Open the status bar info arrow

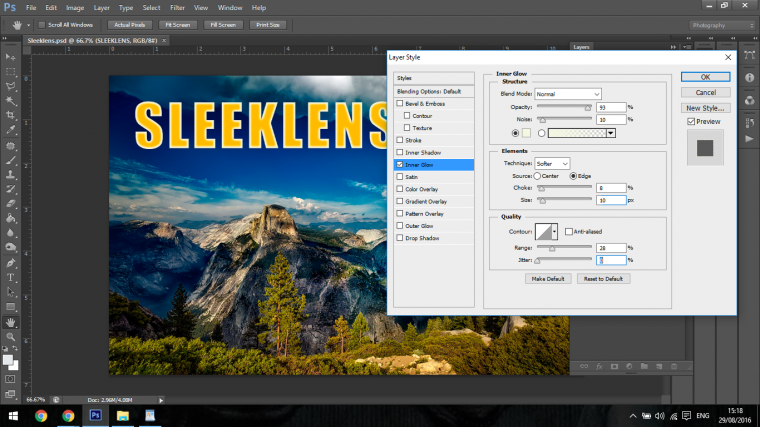coord(161,400)
